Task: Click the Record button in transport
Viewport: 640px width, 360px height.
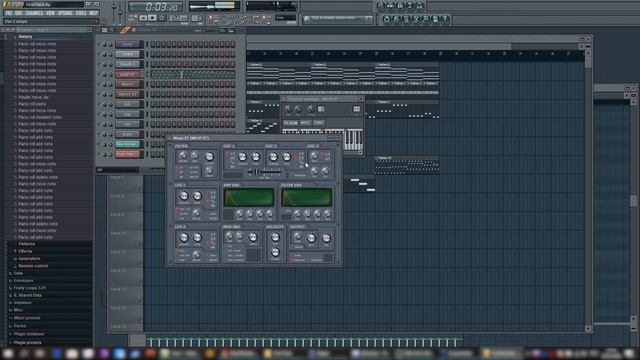Action: click(162, 18)
